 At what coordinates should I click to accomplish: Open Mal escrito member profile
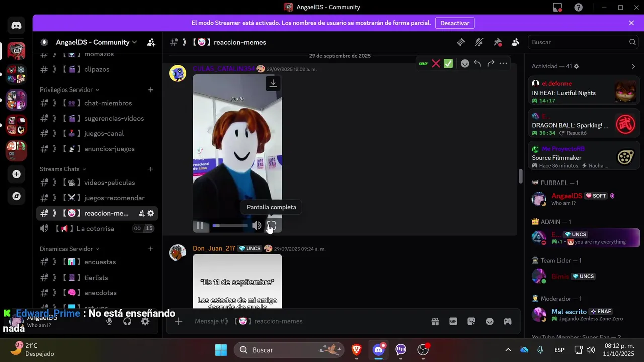[584, 315]
